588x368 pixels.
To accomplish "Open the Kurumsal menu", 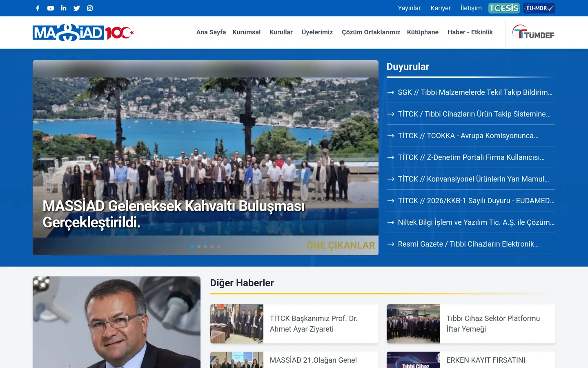I will [x=247, y=32].
